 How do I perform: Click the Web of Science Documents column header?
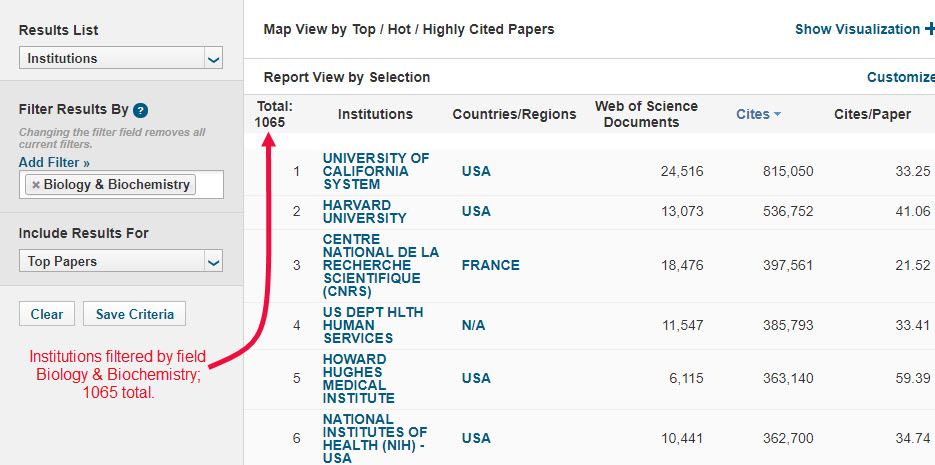pyautogui.click(x=646, y=114)
